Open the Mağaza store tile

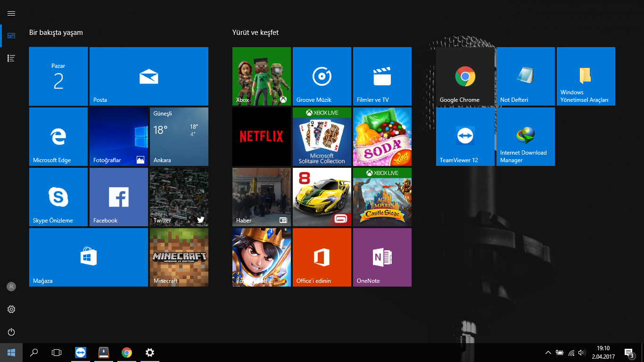(x=88, y=257)
